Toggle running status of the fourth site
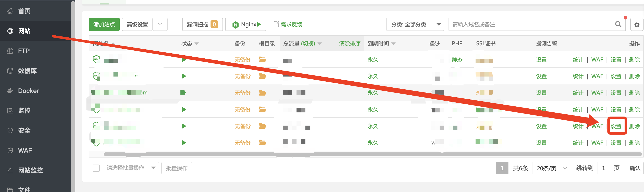Image resolution: width=644 pixels, height=192 pixels. coord(184,110)
